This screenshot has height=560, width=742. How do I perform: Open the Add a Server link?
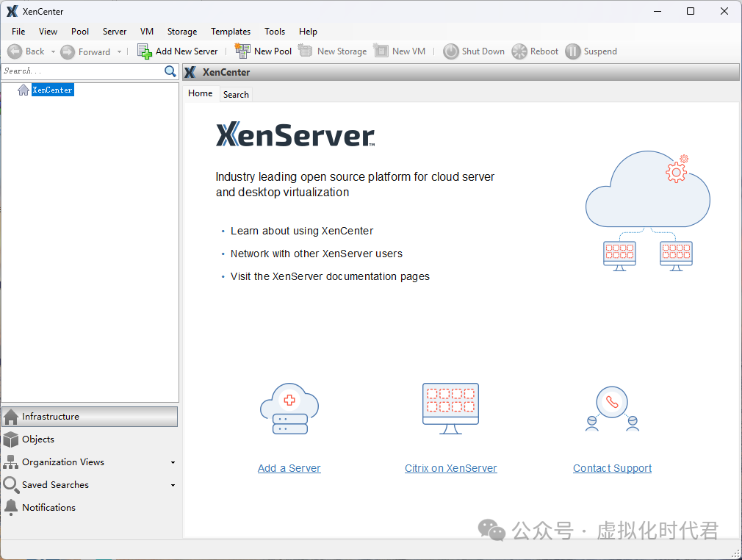pos(289,468)
